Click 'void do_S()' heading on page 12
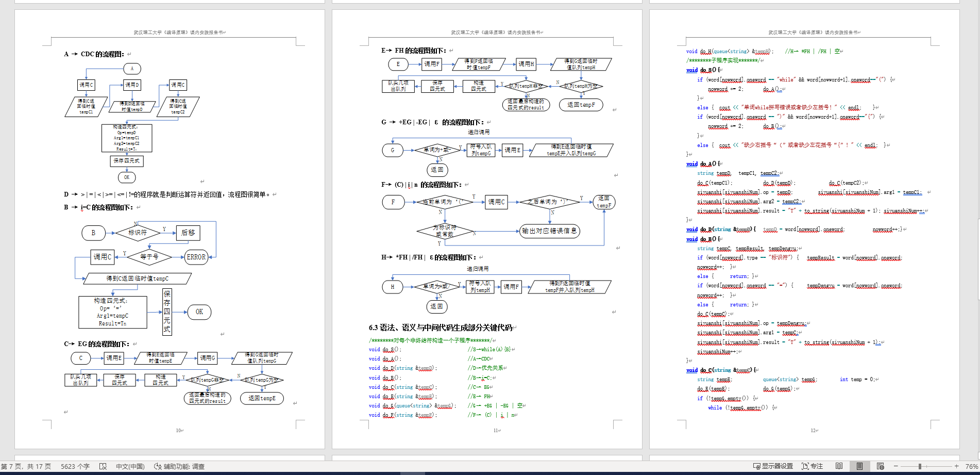This screenshot has height=475, width=980. (x=703, y=70)
